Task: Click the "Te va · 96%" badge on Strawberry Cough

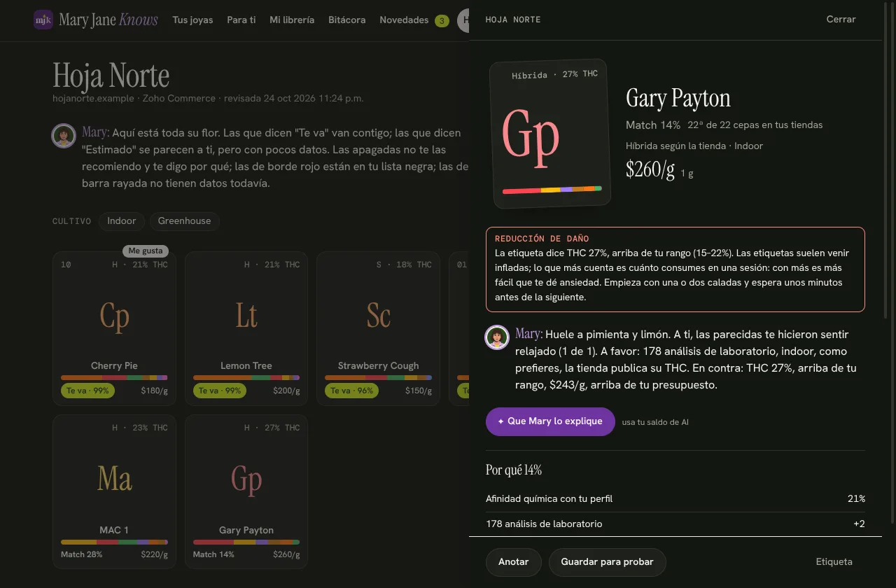Action: click(351, 391)
